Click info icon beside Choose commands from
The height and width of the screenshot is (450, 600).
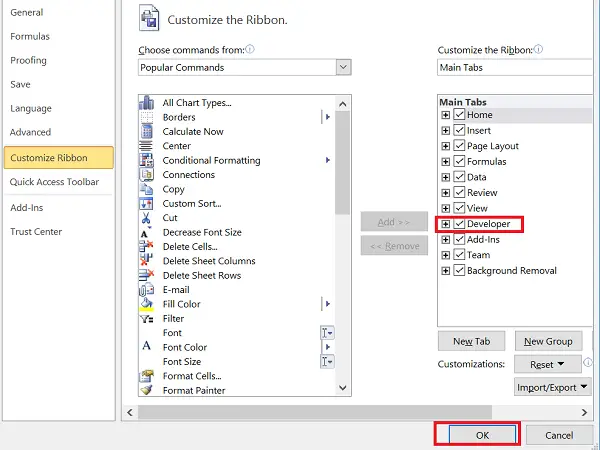tap(250, 49)
